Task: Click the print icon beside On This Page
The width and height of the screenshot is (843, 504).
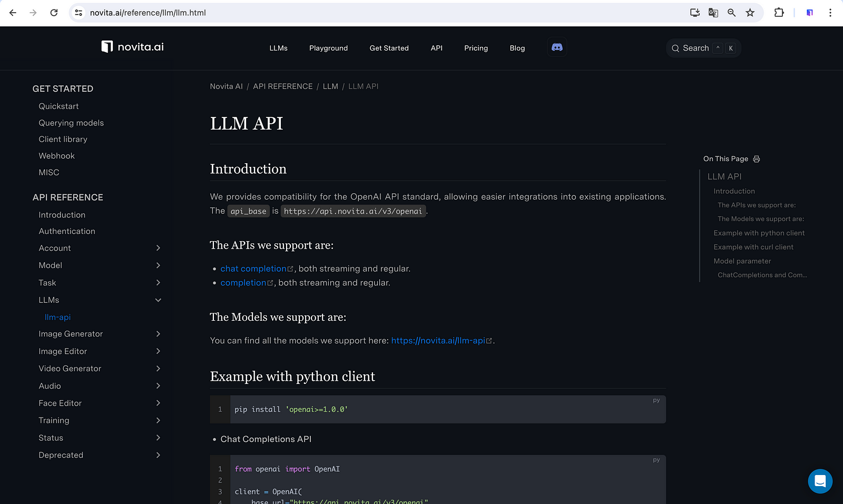Action: coord(757,159)
